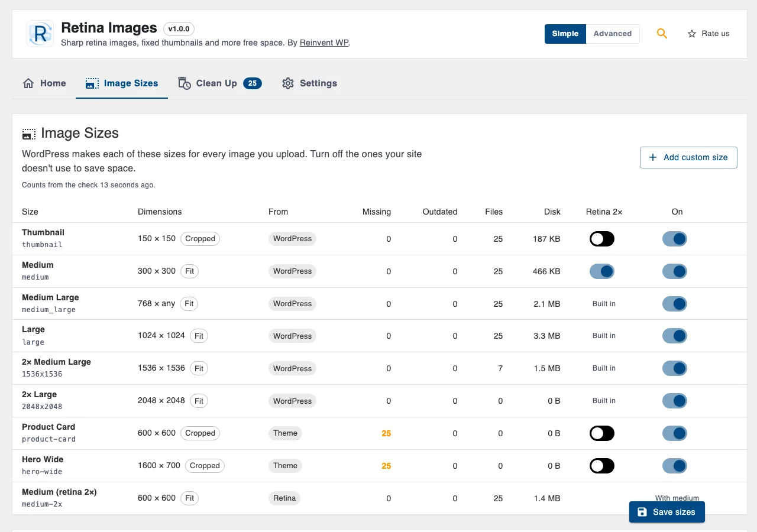Click the Save sizes button
The image size is (757, 532).
(667, 512)
